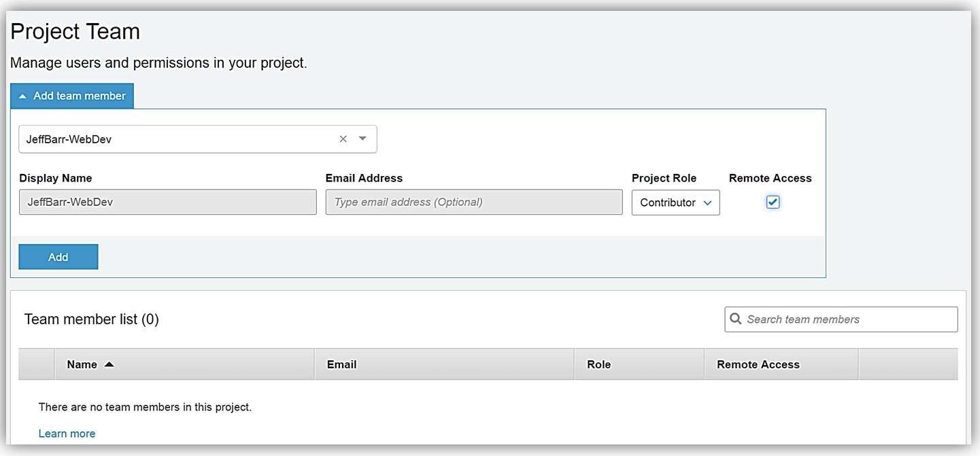Screen dimensions: 980x456
Task: Sort by the Email column header
Action: pos(341,364)
